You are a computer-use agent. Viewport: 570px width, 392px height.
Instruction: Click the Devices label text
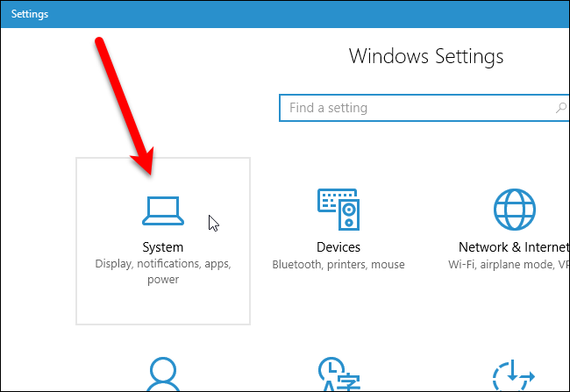pos(338,247)
